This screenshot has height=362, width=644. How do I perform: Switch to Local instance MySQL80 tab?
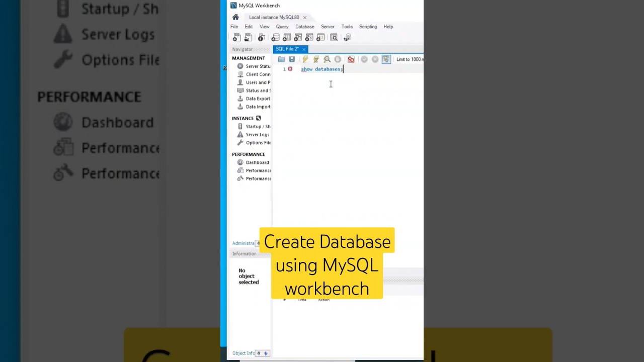coord(274,17)
